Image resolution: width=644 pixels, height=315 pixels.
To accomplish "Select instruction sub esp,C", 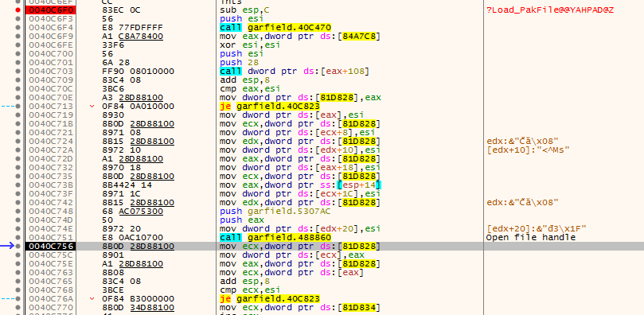I will coord(244,10).
